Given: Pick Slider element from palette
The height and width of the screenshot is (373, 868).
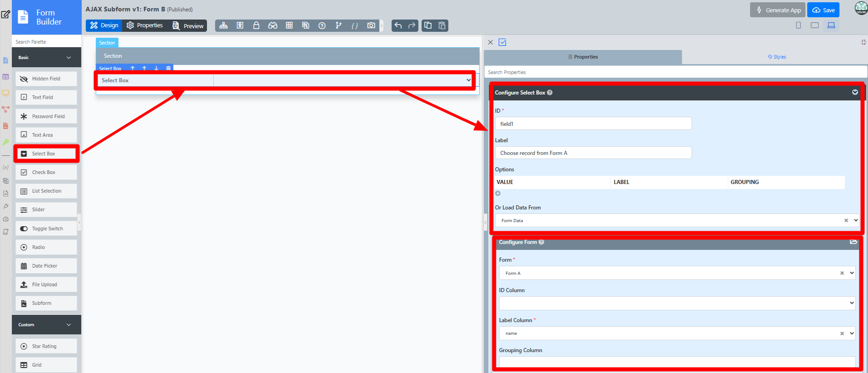Looking at the screenshot, I should tap(46, 209).
